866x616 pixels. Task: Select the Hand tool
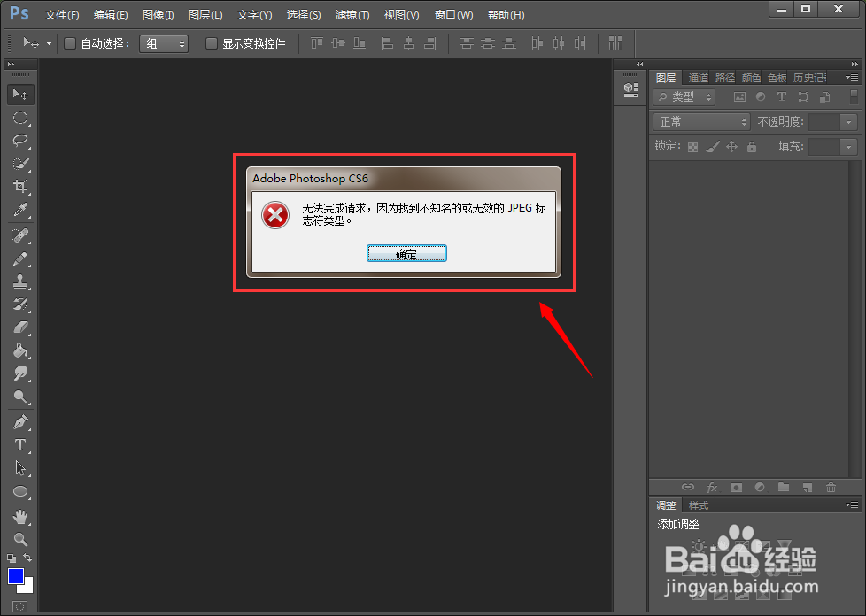(20, 517)
